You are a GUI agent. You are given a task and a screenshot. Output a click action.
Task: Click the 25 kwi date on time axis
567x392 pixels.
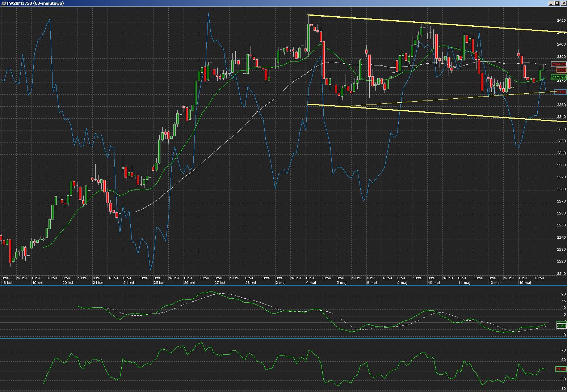pyautogui.click(x=159, y=282)
